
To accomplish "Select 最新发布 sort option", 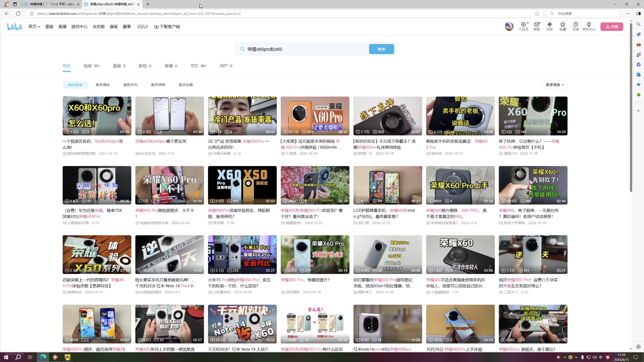I will (130, 85).
